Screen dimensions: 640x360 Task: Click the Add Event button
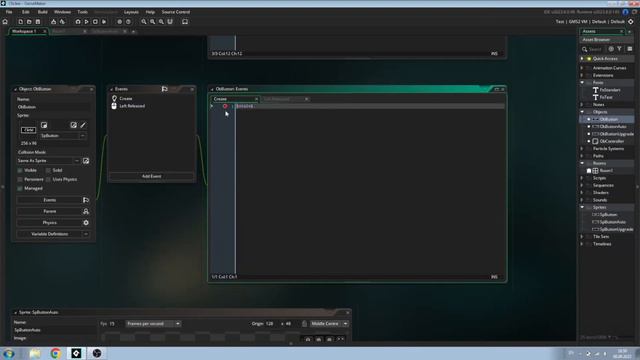pyautogui.click(x=151, y=176)
